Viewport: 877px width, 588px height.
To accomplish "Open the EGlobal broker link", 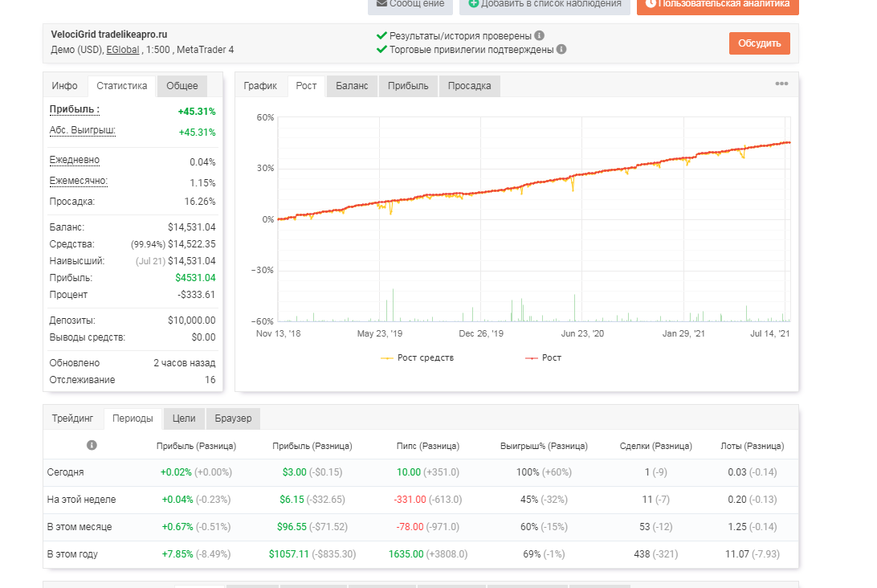I will (x=123, y=50).
